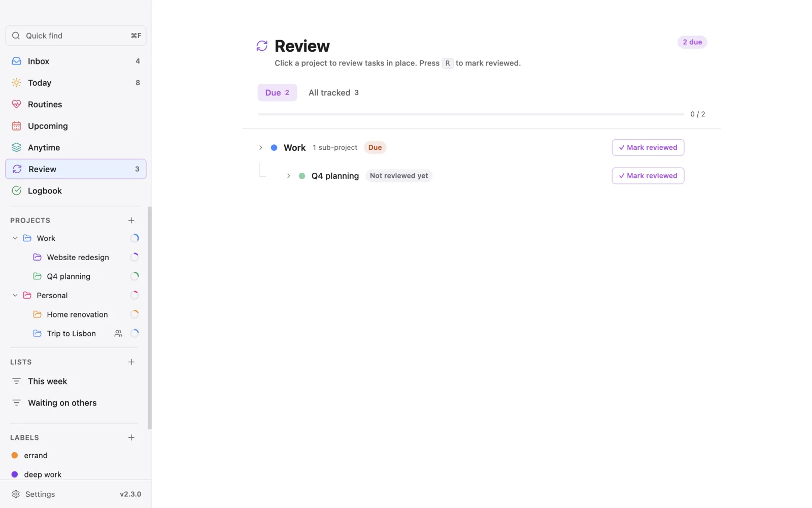Click the 1 sub-project text

tap(335, 147)
